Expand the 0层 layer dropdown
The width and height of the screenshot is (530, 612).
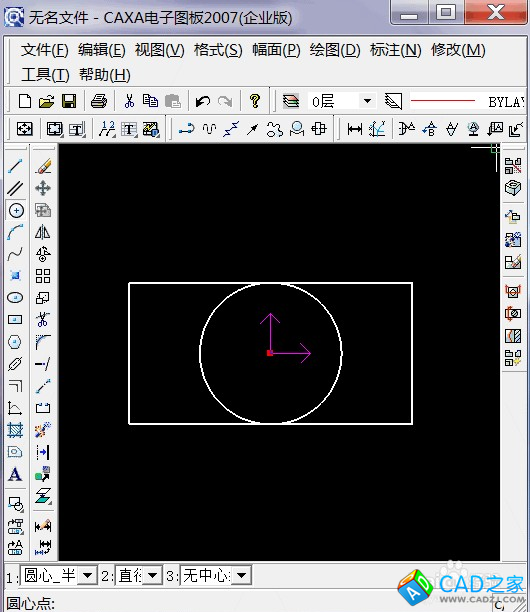tap(367, 101)
